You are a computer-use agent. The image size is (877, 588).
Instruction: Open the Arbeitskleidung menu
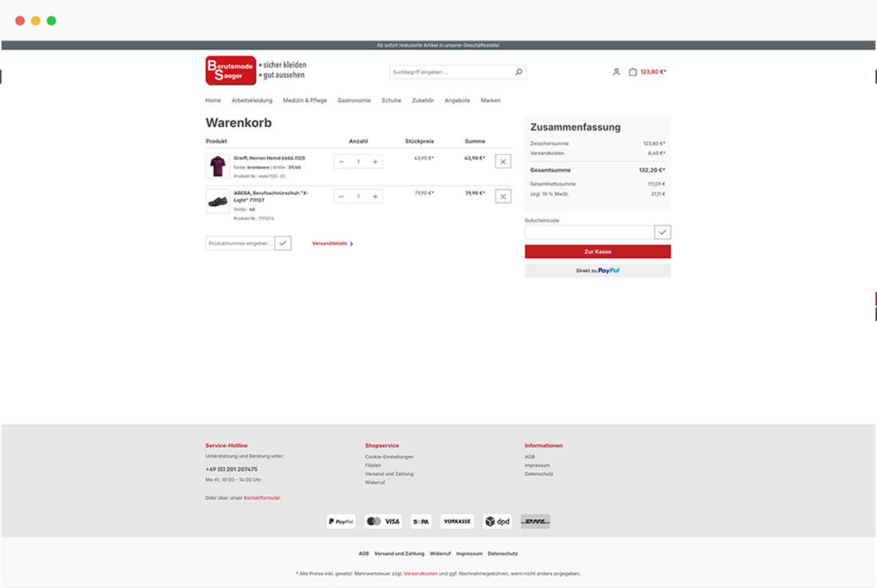tap(251, 101)
